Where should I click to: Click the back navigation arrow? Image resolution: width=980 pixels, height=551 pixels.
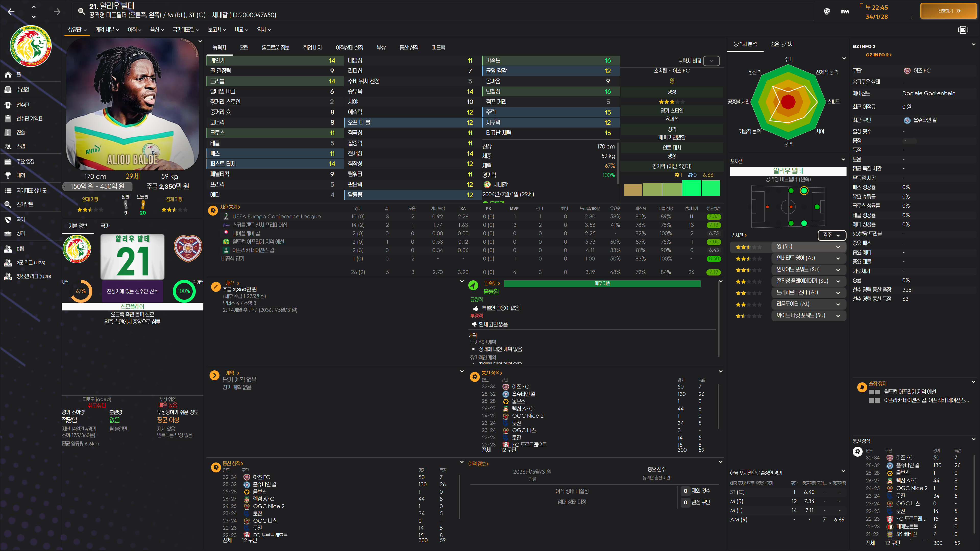pos(11,12)
